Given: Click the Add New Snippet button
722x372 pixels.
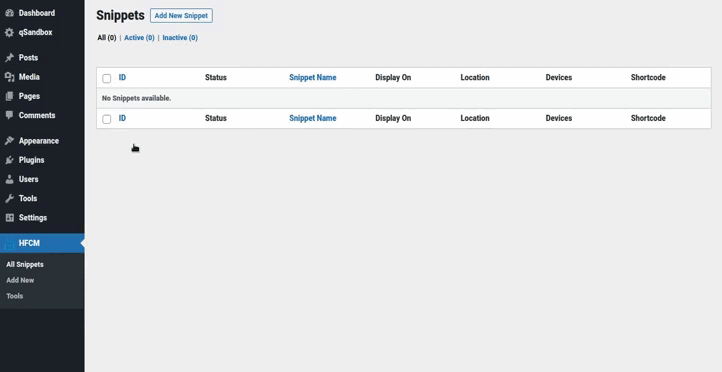Looking at the screenshot, I should pyautogui.click(x=181, y=15).
